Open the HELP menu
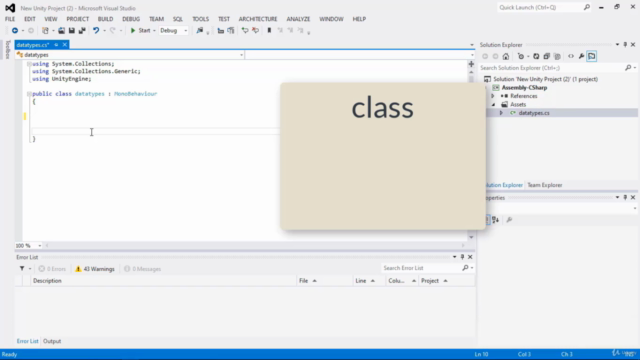 [x=359, y=19]
